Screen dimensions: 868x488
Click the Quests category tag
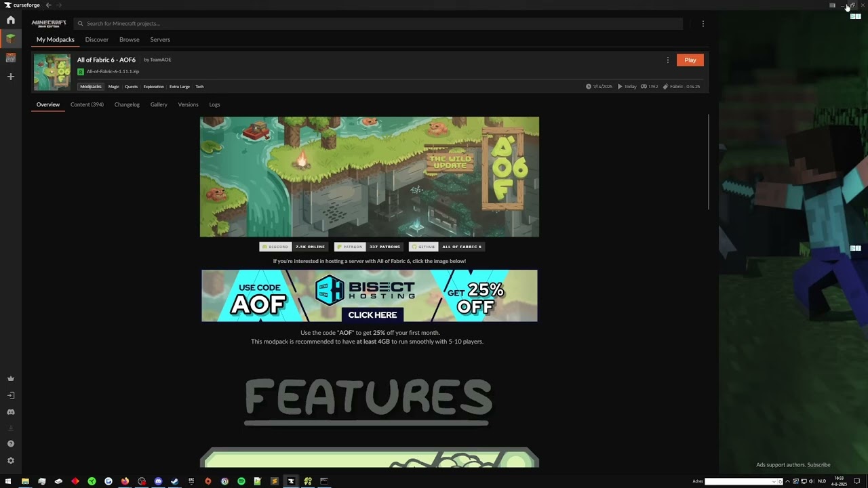pyautogui.click(x=131, y=87)
